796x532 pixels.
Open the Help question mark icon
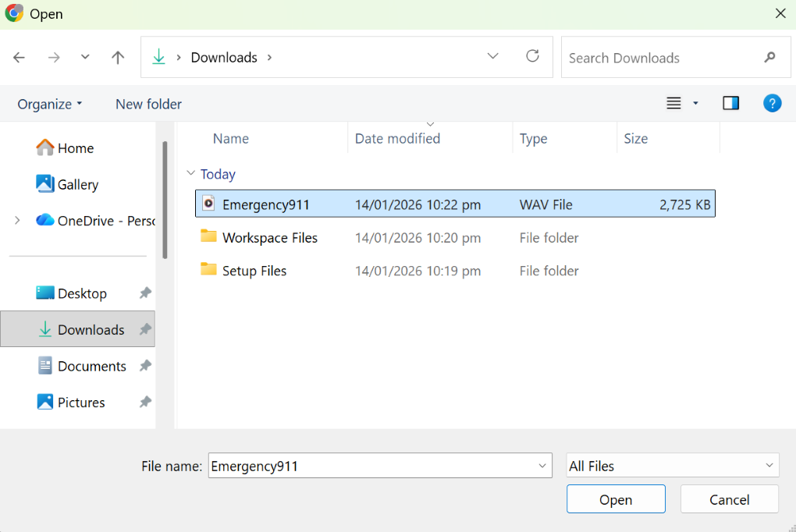click(772, 104)
